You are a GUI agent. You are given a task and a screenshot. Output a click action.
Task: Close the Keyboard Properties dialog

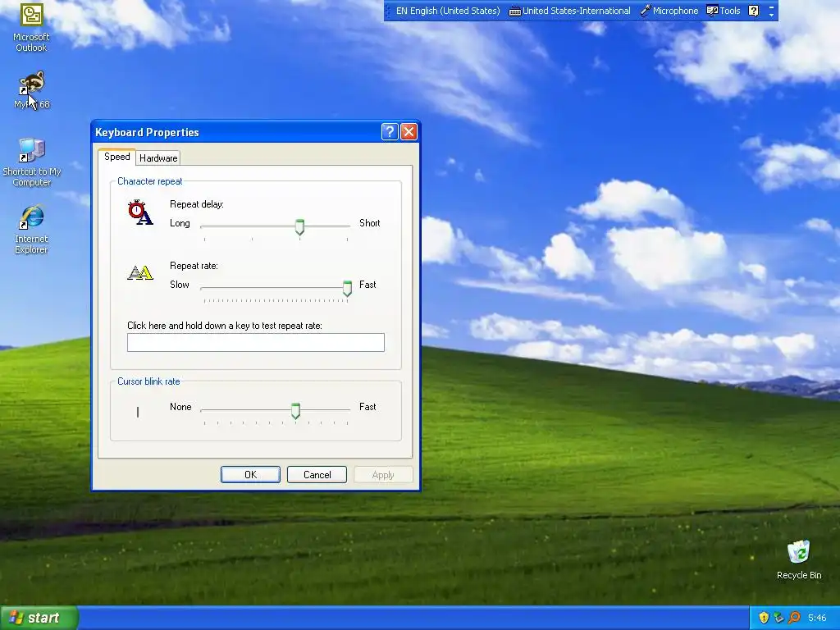click(409, 132)
